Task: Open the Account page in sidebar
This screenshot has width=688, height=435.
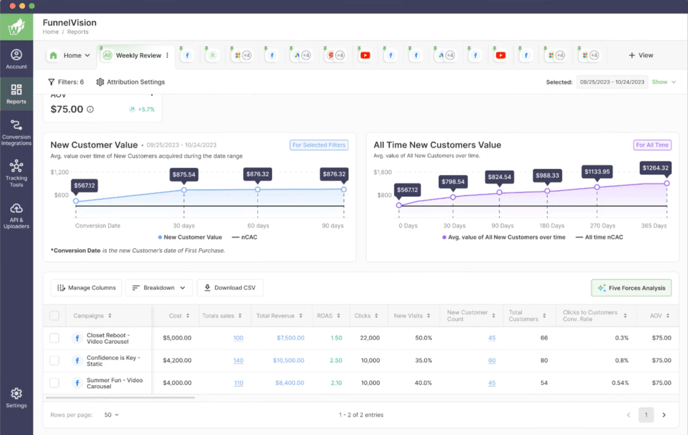Action: (x=16, y=59)
